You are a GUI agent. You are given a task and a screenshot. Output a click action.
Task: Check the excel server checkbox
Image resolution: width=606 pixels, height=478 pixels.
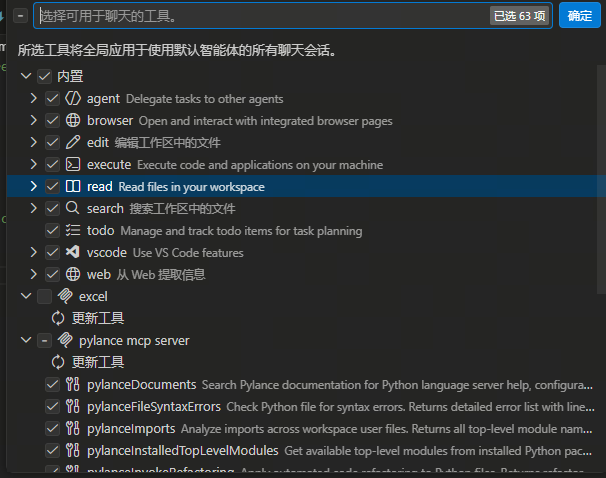coord(44,297)
